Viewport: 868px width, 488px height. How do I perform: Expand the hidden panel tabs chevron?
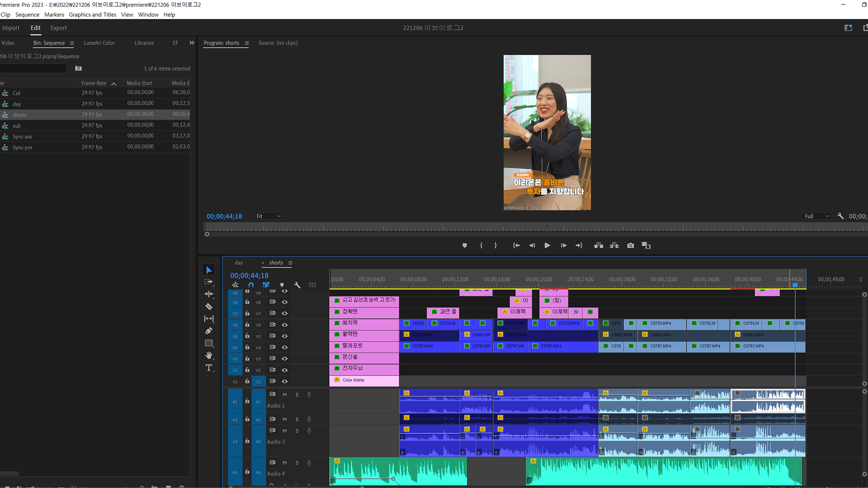pyautogui.click(x=192, y=43)
